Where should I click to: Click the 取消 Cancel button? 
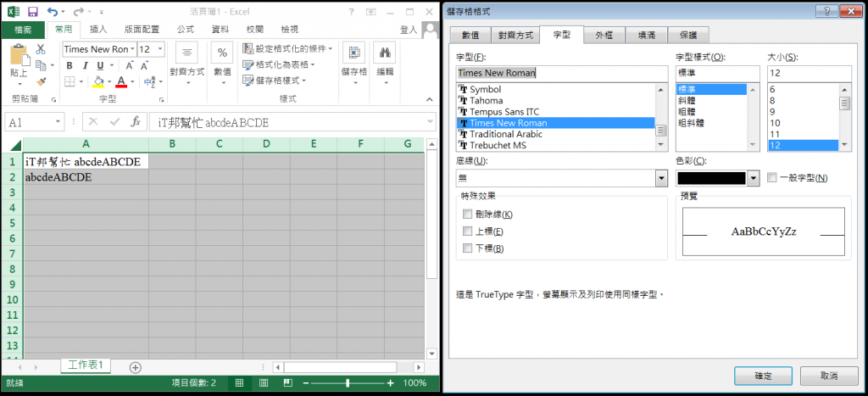coord(829,376)
